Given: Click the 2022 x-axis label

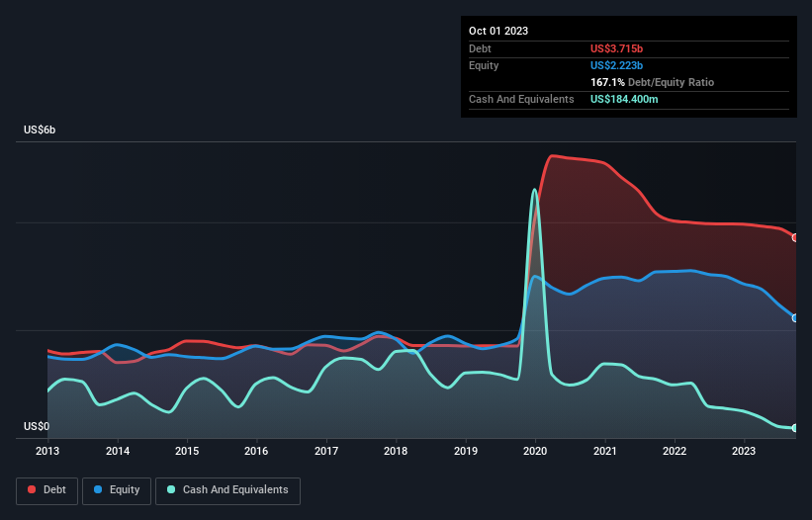Looking at the screenshot, I should 675,451.
